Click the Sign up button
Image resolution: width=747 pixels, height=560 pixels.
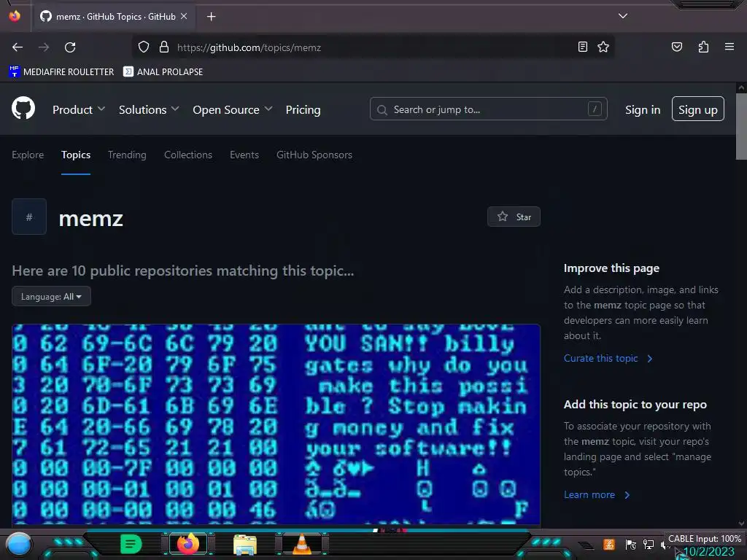click(698, 109)
